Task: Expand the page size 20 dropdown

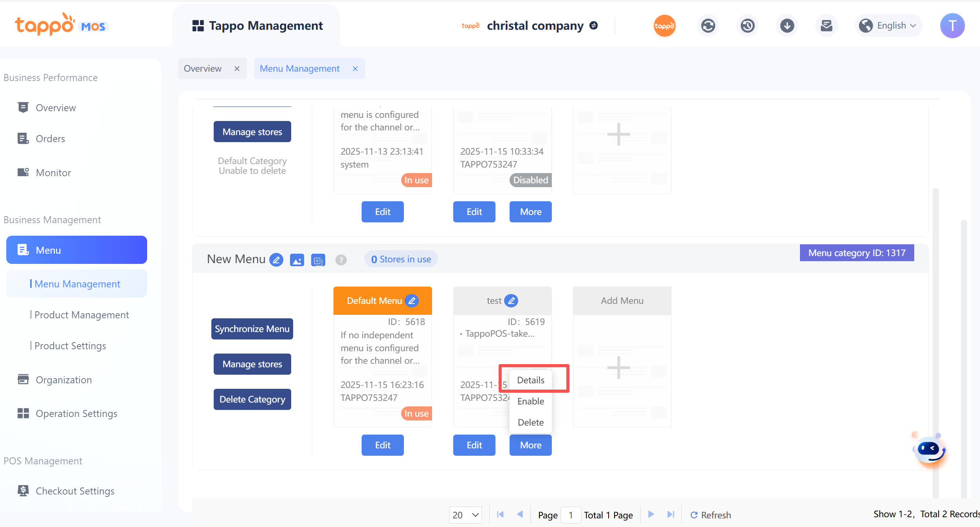Action: (x=465, y=515)
